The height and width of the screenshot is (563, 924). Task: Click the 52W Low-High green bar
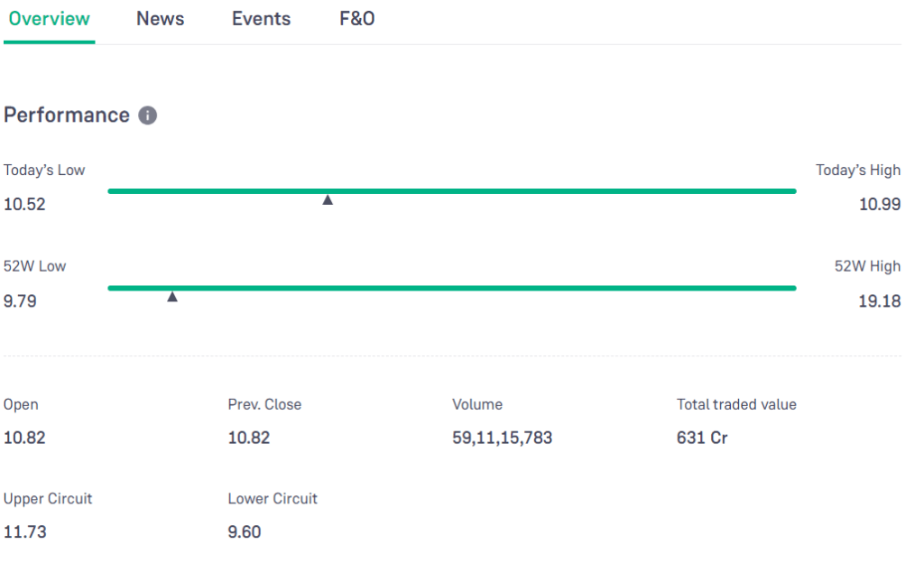pos(451,288)
